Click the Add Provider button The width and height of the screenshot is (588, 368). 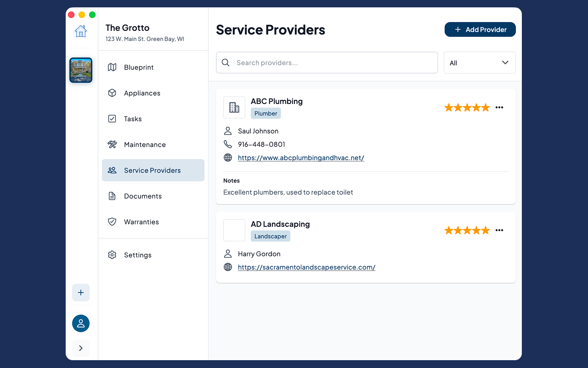(480, 29)
